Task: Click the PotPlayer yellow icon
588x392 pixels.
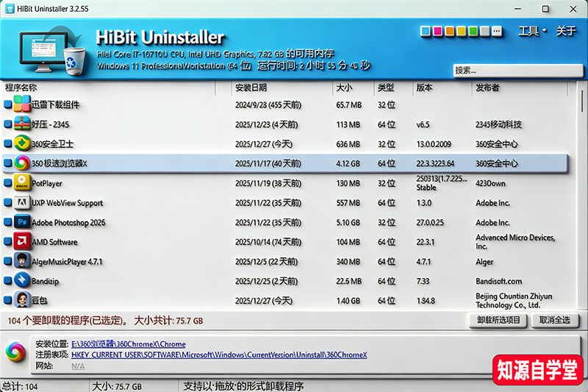Action: (22, 182)
